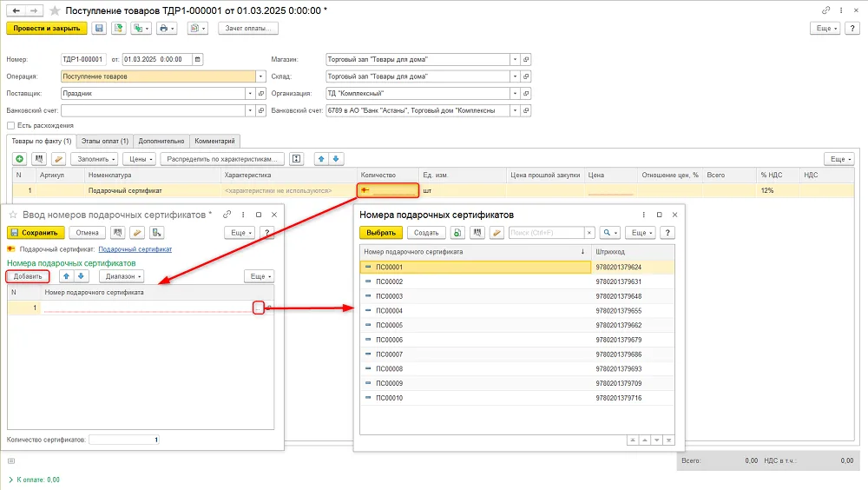Click Количество cell of Подарочный сертификат row
The height and width of the screenshot is (490, 868).
[x=387, y=190]
